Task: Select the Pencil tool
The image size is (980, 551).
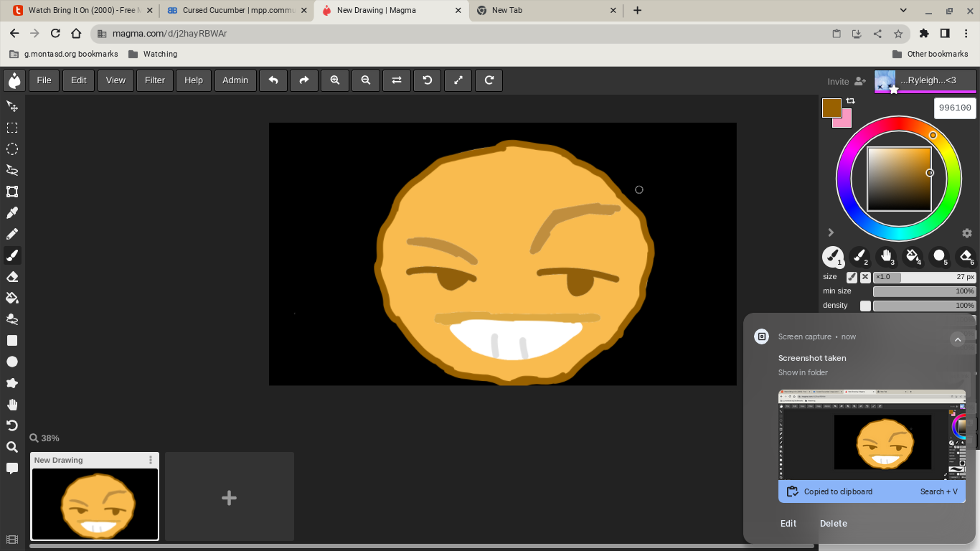Action: (12, 234)
